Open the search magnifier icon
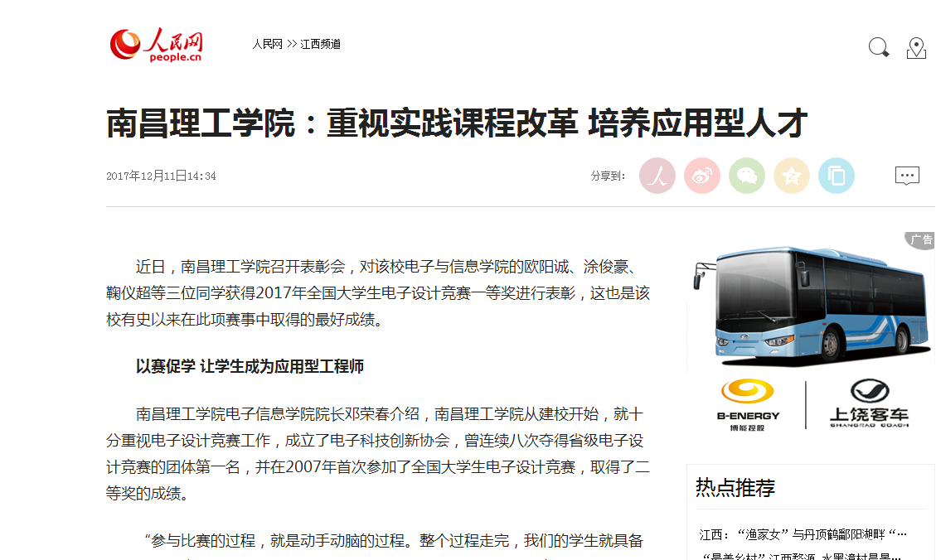Viewport: 936px width, 560px height. (x=878, y=47)
